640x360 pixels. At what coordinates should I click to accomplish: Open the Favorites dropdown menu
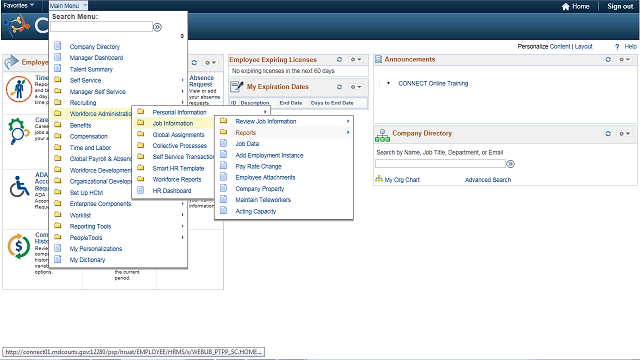tap(18, 5)
